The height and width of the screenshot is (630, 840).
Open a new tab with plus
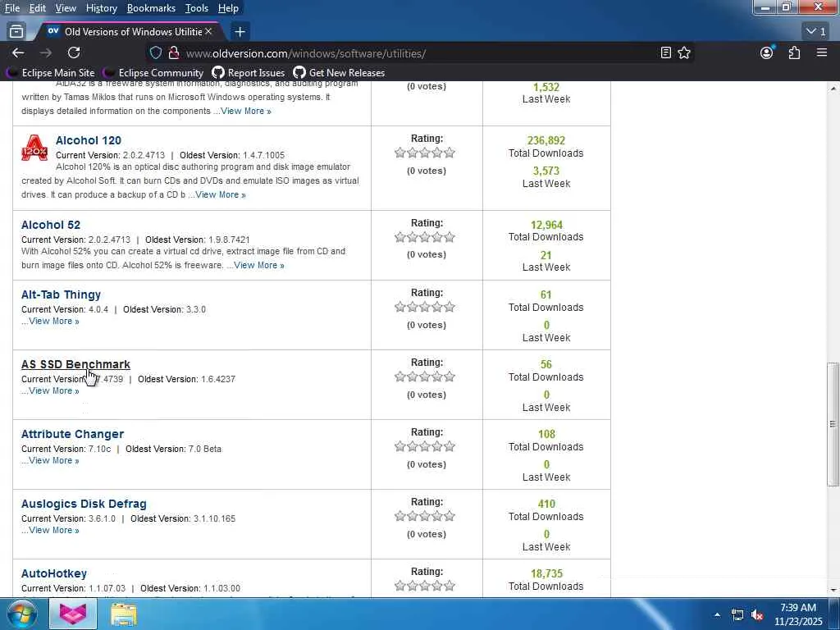[240, 32]
